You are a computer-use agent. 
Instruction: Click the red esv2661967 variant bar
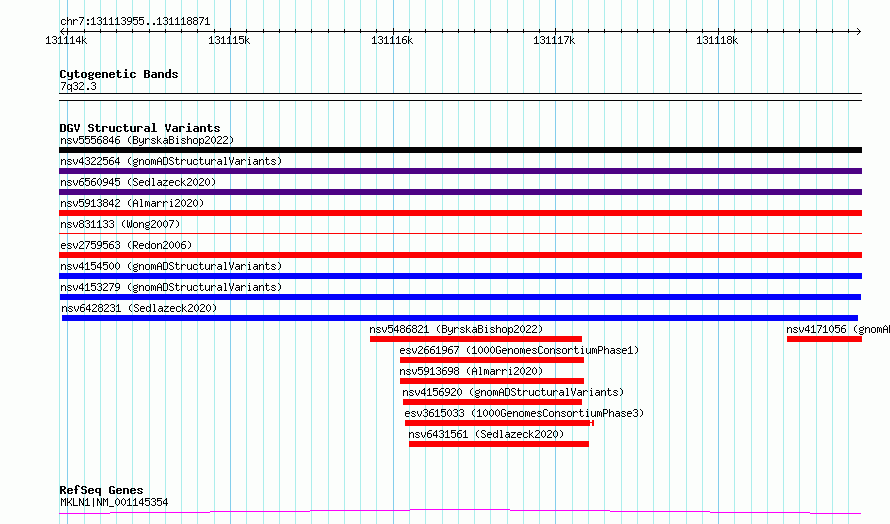tap(492, 360)
